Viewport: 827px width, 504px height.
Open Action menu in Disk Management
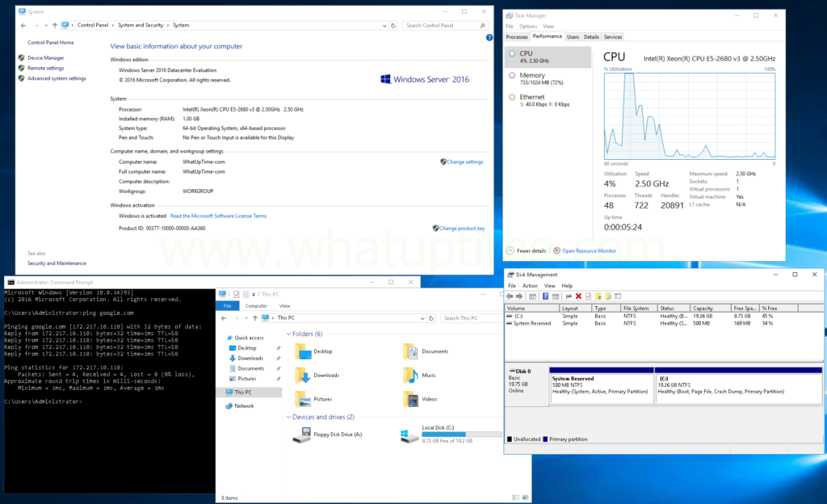(x=530, y=286)
